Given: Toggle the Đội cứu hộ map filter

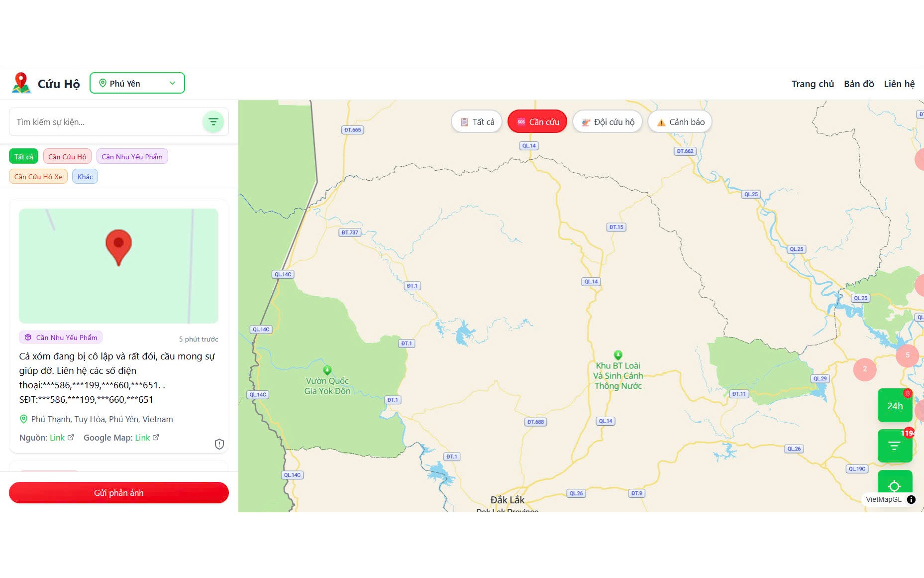Looking at the screenshot, I should click(x=608, y=121).
